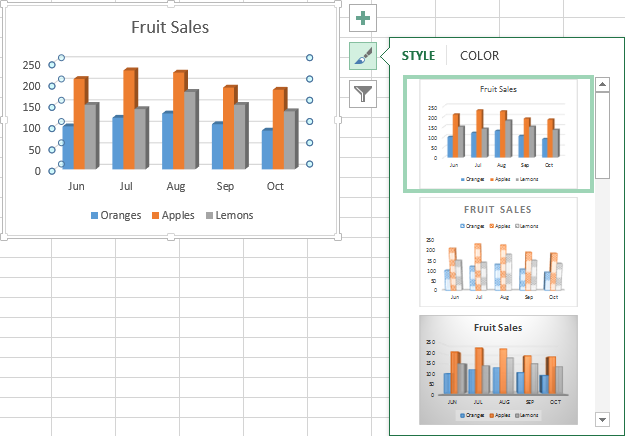Choose the second patterned chart style thumbnail
Screen dimensions: 625x436
[x=498, y=251]
